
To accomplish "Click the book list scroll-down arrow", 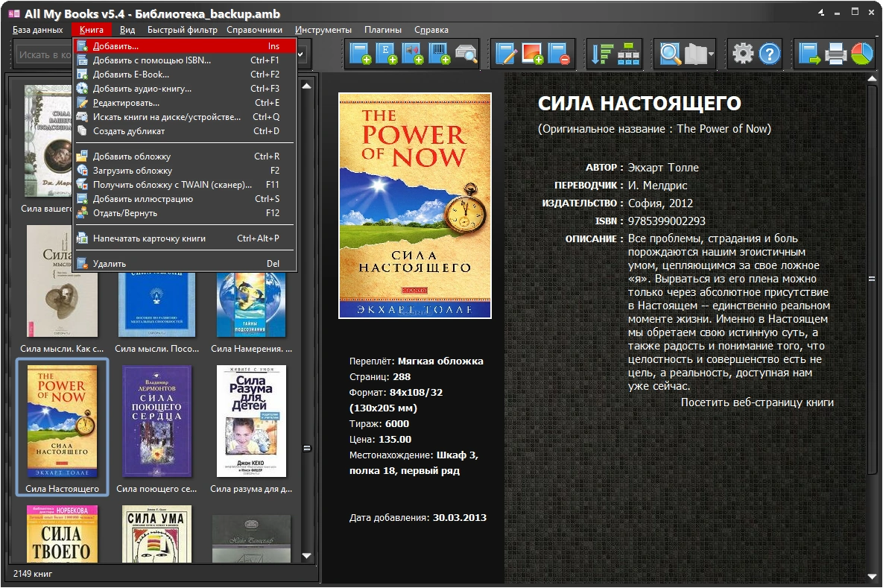I will (307, 555).
